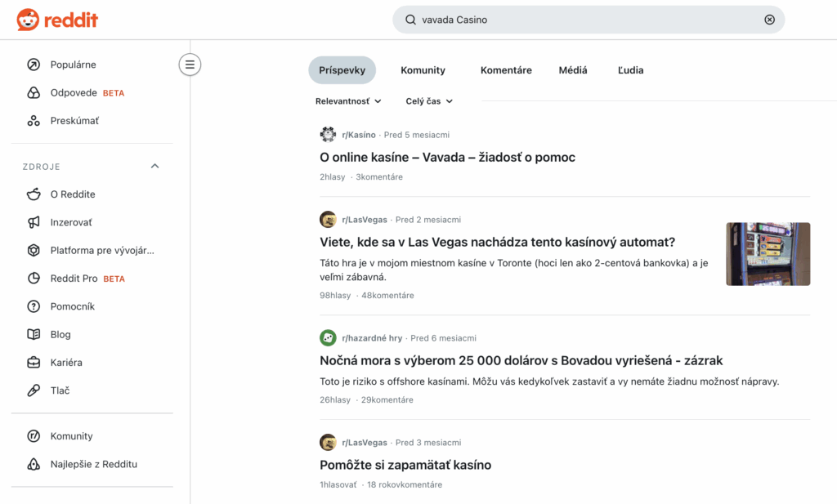Open the Pomocník help item

[x=72, y=306]
